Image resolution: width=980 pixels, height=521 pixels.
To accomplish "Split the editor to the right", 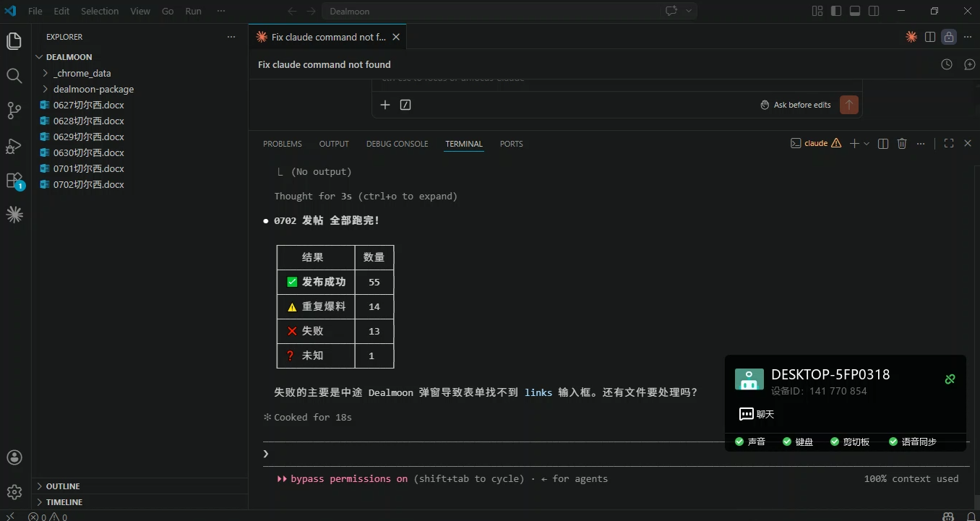I will click(930, 37).
